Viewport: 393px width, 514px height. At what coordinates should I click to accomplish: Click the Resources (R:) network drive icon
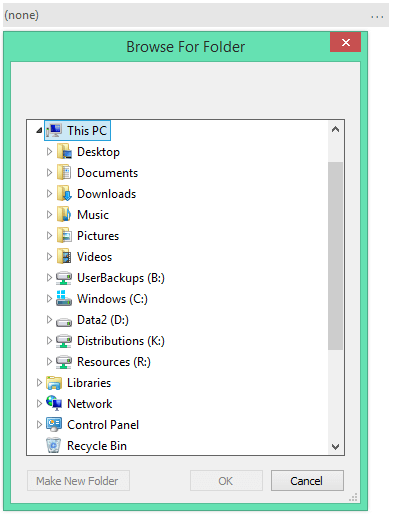tap(64, 362)
